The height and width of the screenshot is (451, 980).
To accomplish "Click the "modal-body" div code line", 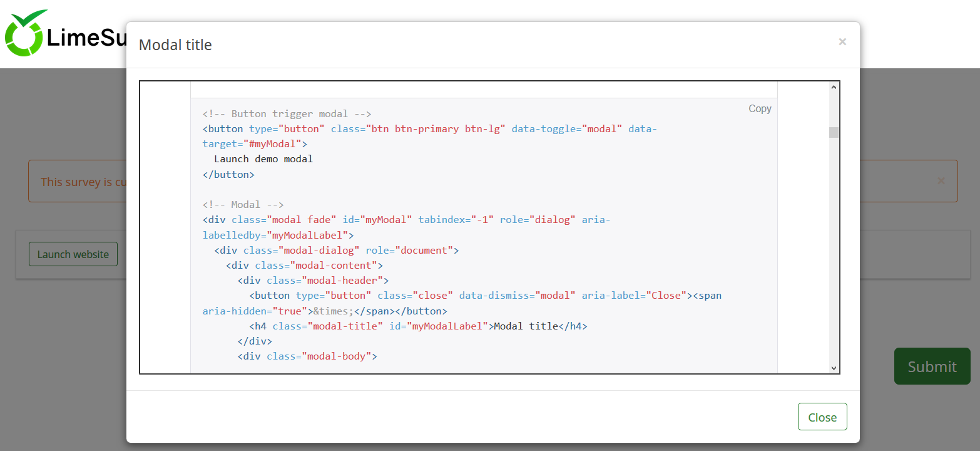I will 307,356.
